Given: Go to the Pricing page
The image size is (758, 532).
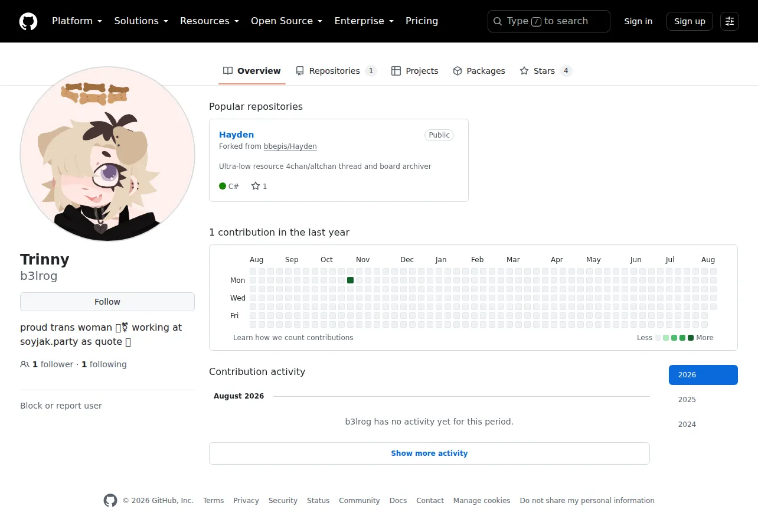Looking at the screenshot, I should (422, 21).
